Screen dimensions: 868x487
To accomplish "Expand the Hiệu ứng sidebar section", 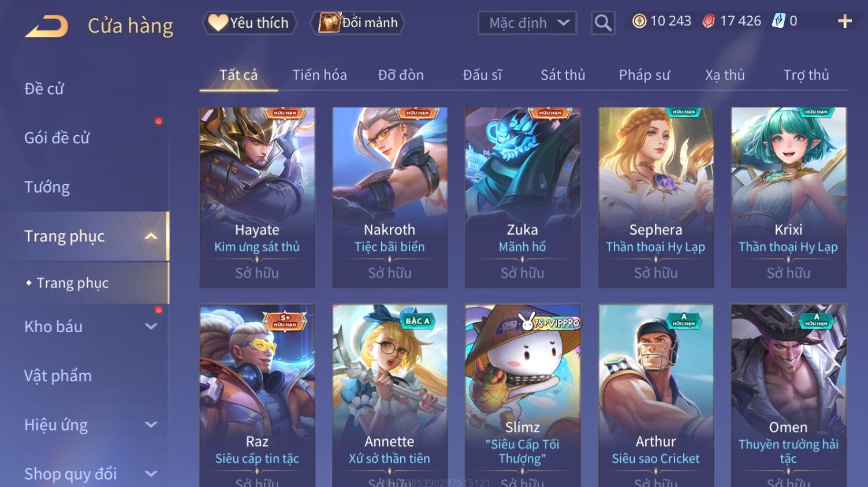I will pyautogui.click(x=151, y=425).
